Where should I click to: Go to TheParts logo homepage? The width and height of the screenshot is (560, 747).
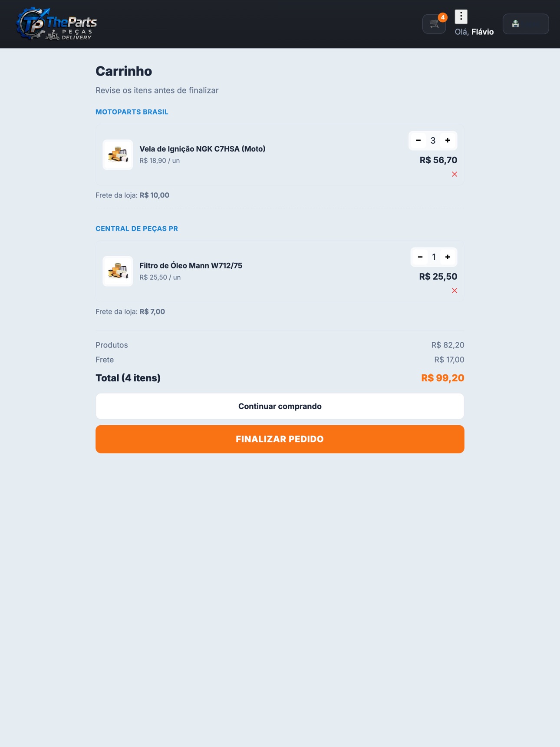tap(56, 24)
